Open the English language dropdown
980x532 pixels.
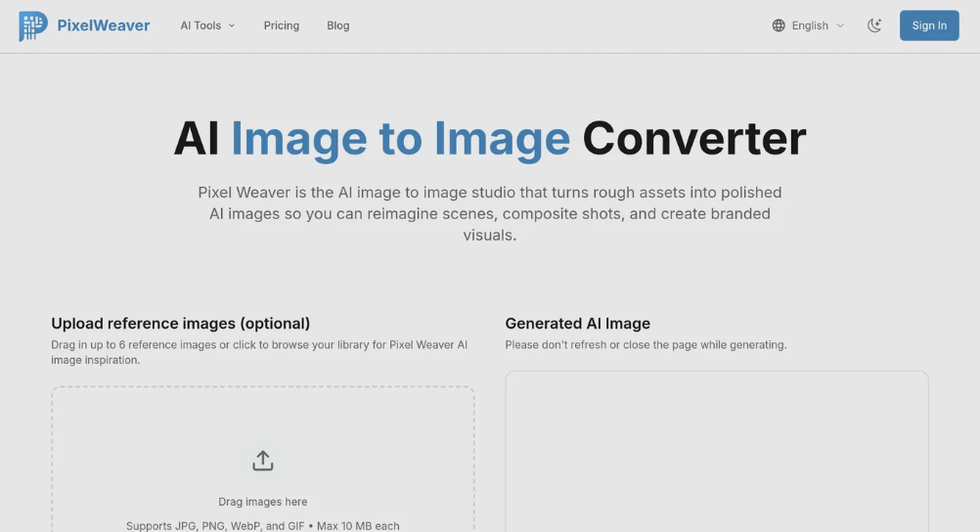point(808,25)
